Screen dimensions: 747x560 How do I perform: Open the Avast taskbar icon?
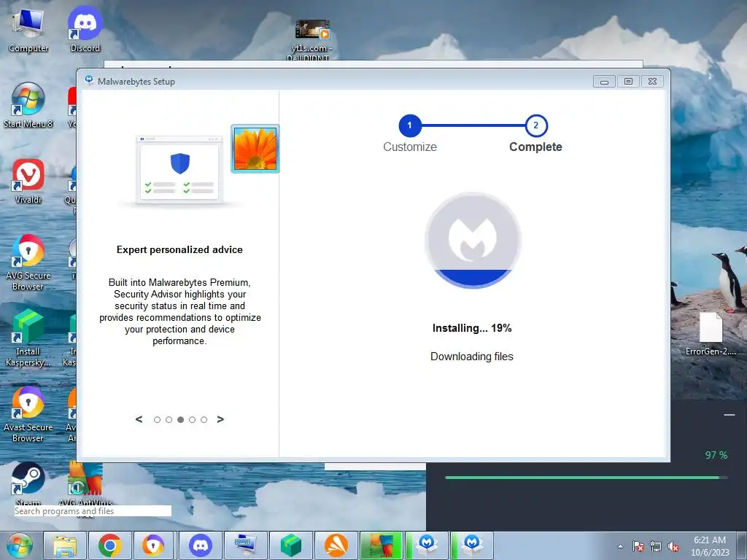tap(336, 545)
